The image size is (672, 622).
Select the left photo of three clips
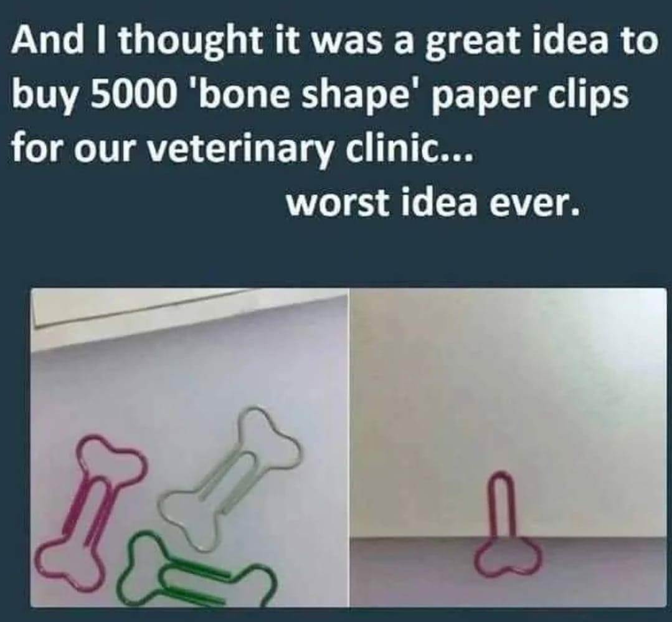tap(191, 447)
